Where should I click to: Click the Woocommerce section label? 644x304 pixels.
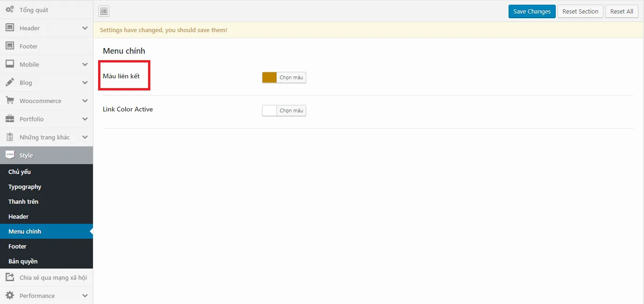click(40, 101)
